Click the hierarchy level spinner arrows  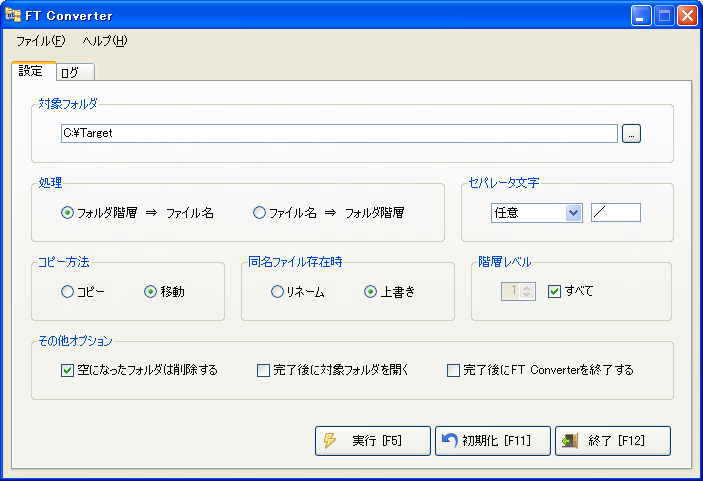[x=528, y=292]
